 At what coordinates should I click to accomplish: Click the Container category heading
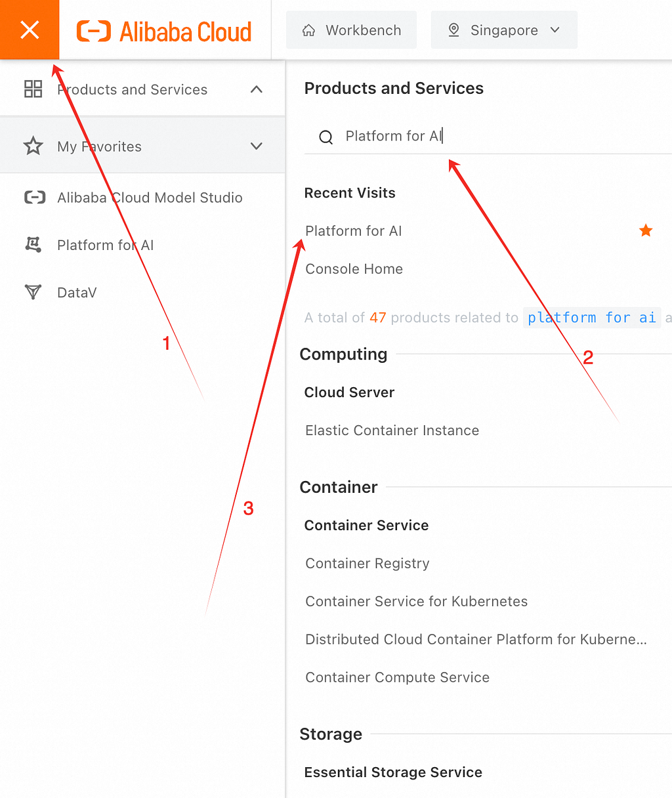point(339,487)
